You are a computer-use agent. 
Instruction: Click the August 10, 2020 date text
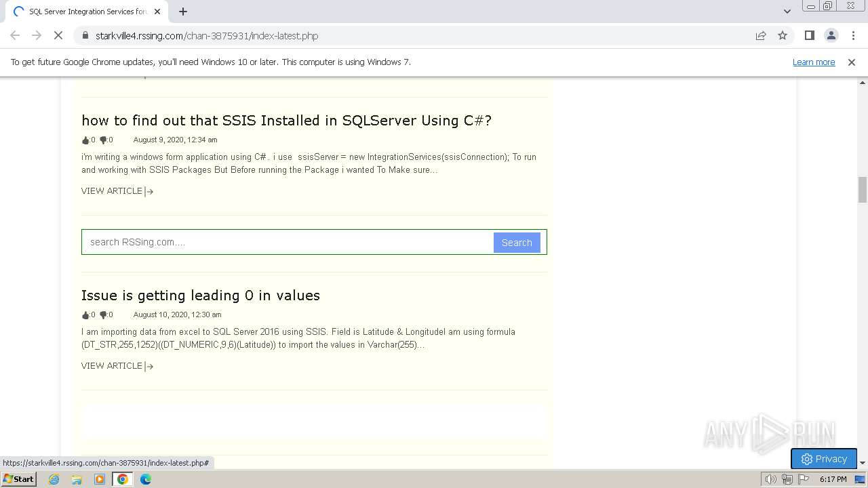tap(177, 314)
